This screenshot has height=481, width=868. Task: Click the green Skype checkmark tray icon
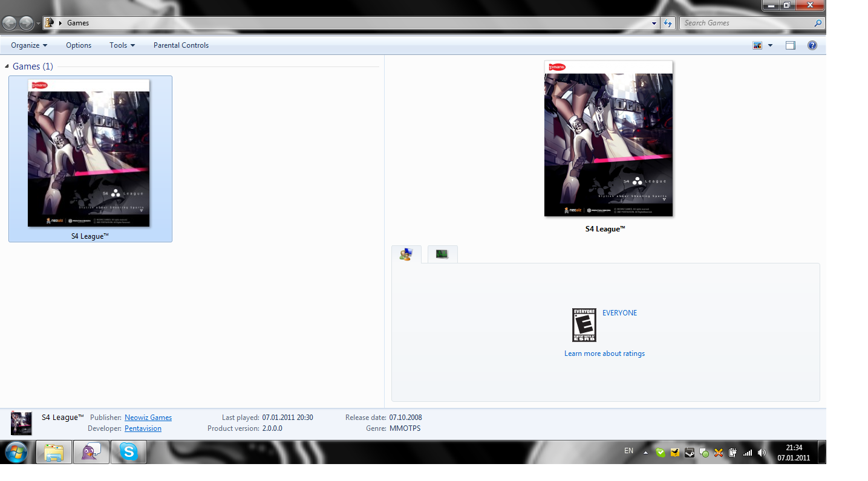pos(661,452)
